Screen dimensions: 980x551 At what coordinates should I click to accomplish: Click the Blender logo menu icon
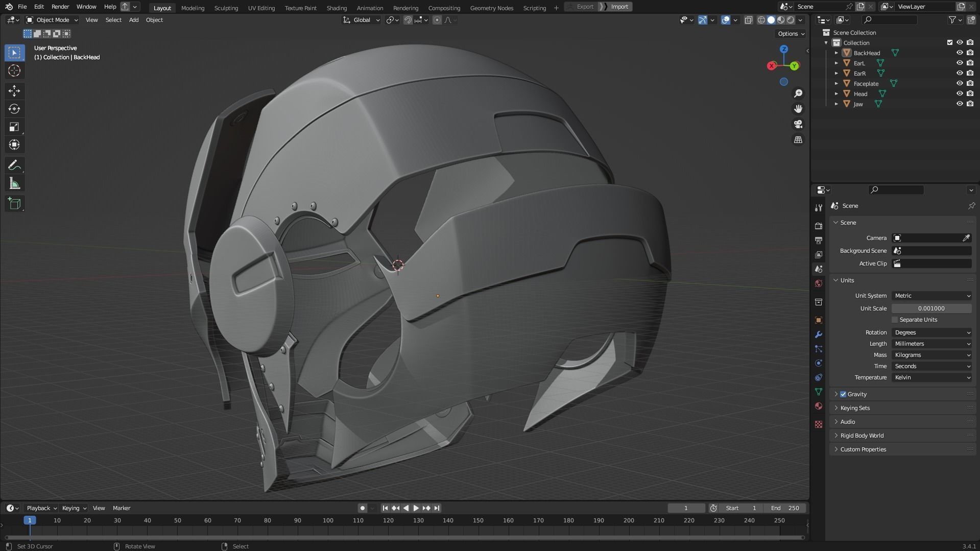(x=9, y=7)
